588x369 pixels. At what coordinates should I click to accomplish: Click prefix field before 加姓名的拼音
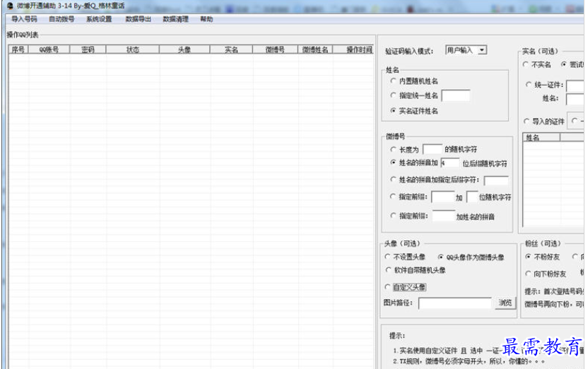(444, 216)
